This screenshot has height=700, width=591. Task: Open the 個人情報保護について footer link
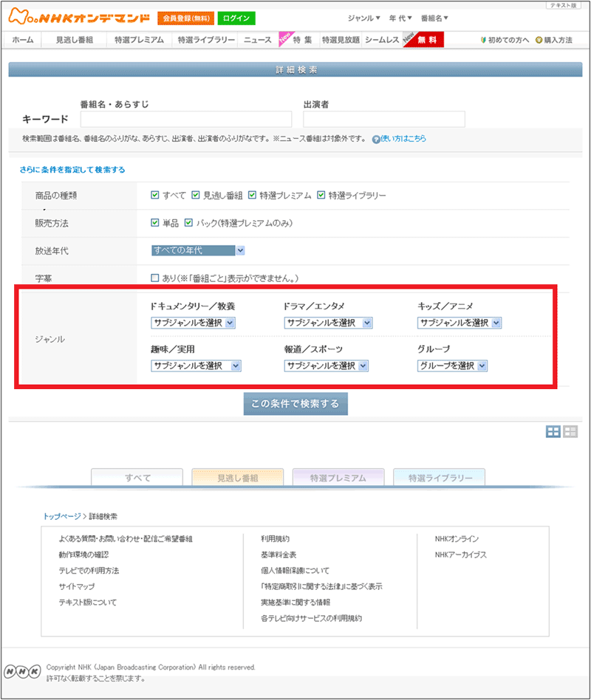point(295,571)
